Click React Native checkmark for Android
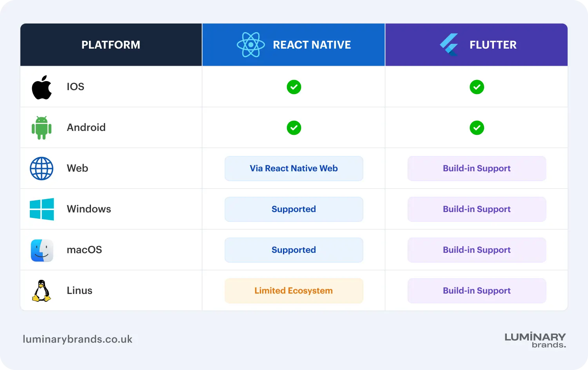588x370 pixels. 294,128
